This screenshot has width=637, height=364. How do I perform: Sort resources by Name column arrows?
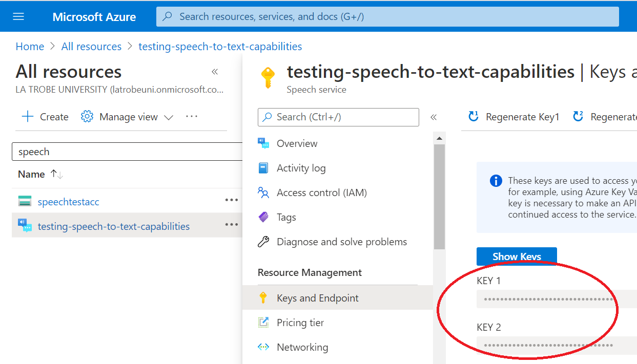tap(57, 174)
